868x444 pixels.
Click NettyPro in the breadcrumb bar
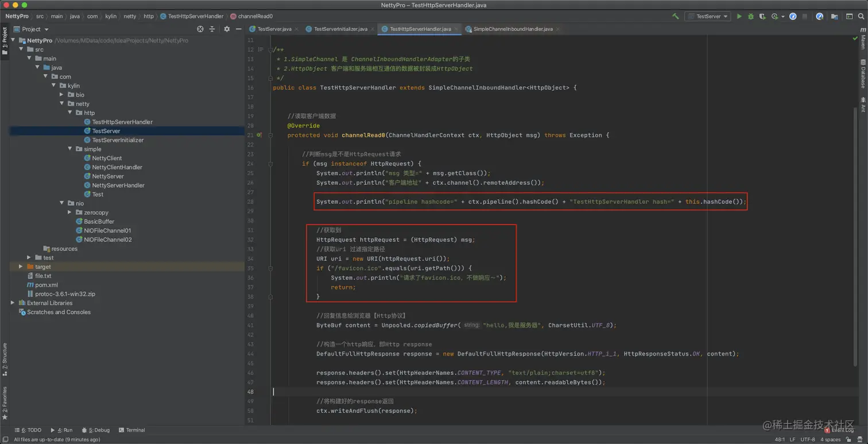(x=17, y=17)
